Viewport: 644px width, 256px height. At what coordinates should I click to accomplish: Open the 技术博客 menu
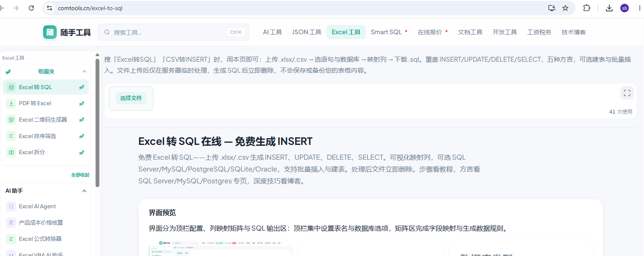(x=574, y=32)
